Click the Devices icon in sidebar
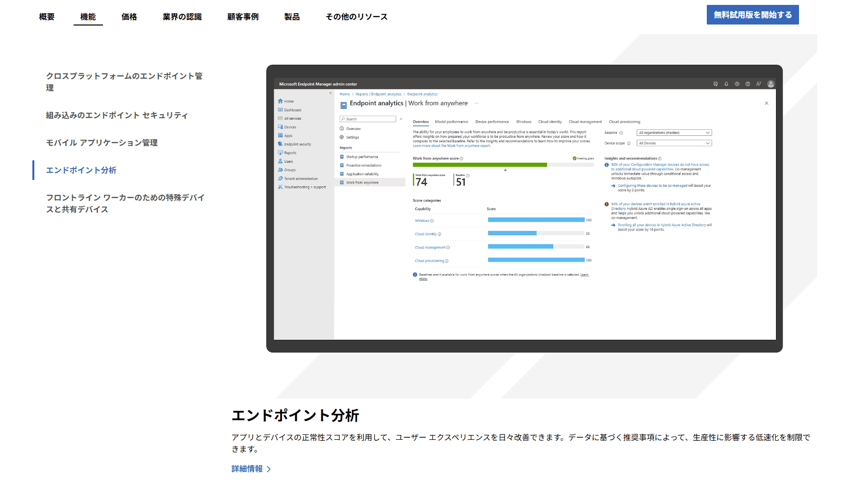Image resolution: width=851 pixels, height=504 pixels. [x=281, y=127]
